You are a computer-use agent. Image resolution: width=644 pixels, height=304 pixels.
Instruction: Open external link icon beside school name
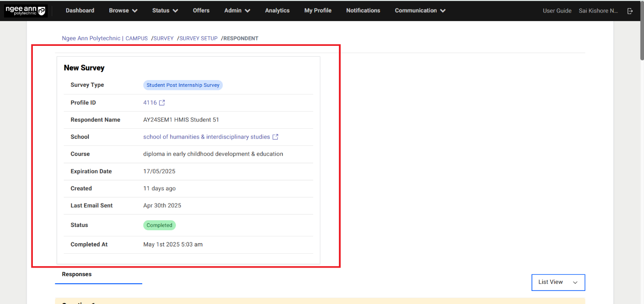click(x=275, y=137)
